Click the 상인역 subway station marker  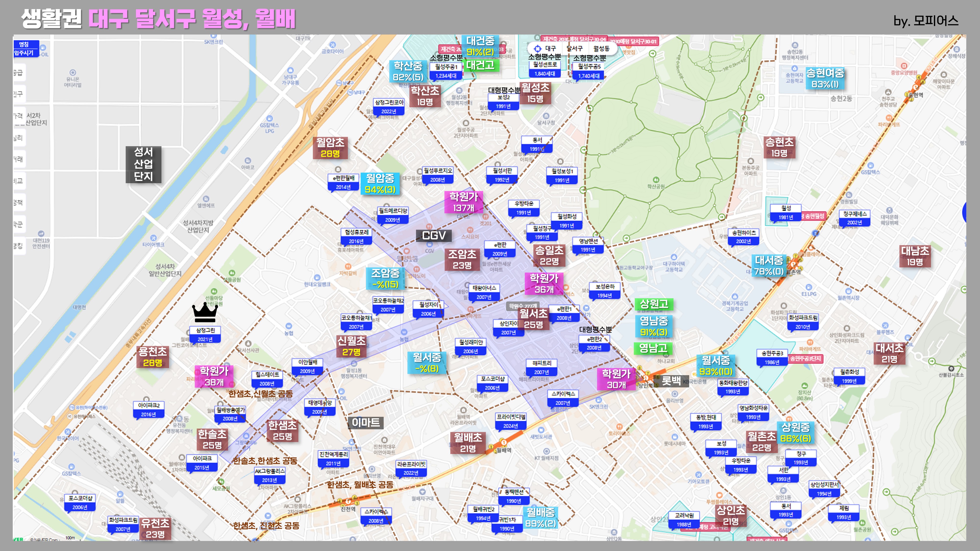[x=646, y=378]
